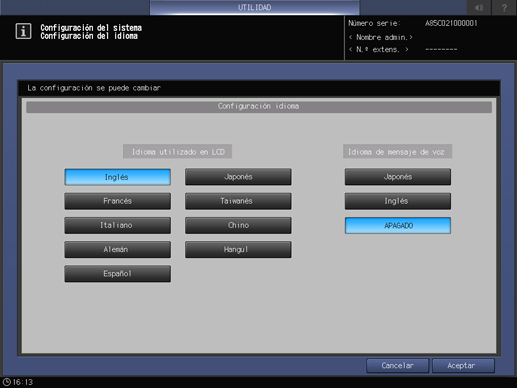Click the 16:13 time display
The image size is (517, 388).
[23, 382]
